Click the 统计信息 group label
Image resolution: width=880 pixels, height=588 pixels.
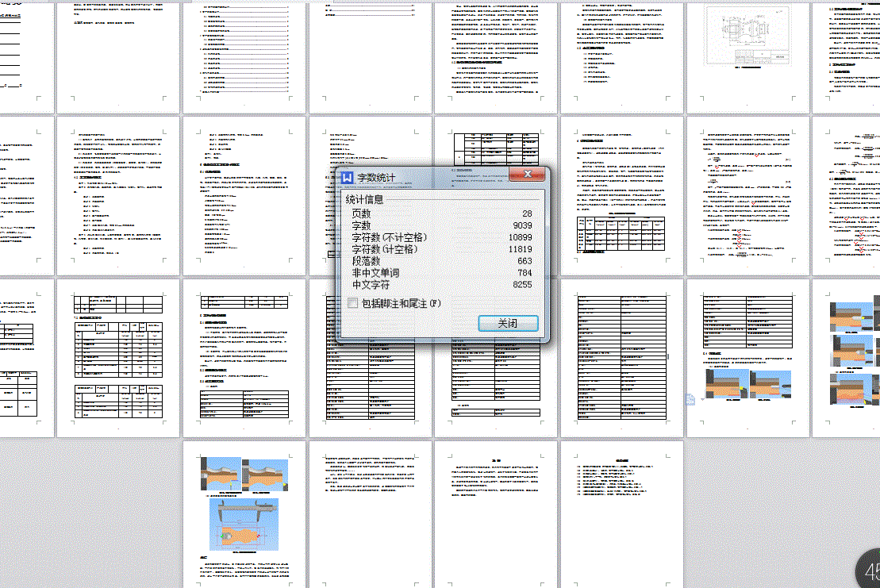(x=365, y=199)
